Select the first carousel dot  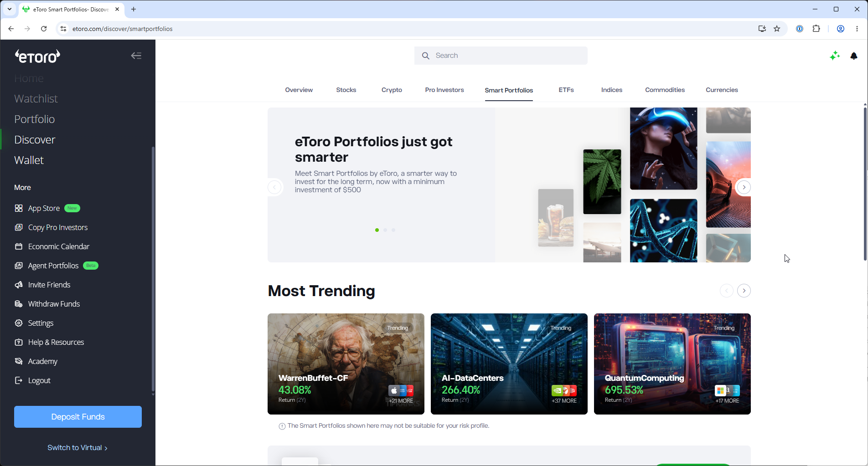(x=377, y=230)
